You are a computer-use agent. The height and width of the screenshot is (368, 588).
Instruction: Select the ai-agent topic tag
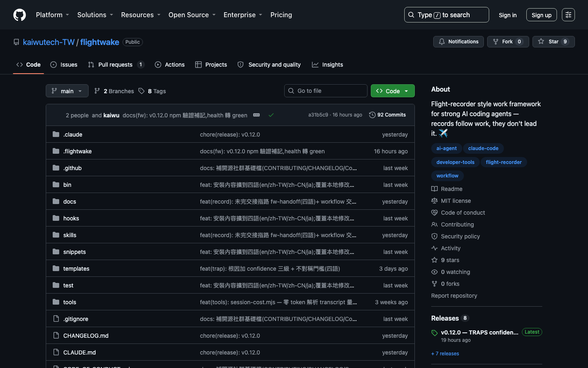pyautogui.click(x=446, y=148)
